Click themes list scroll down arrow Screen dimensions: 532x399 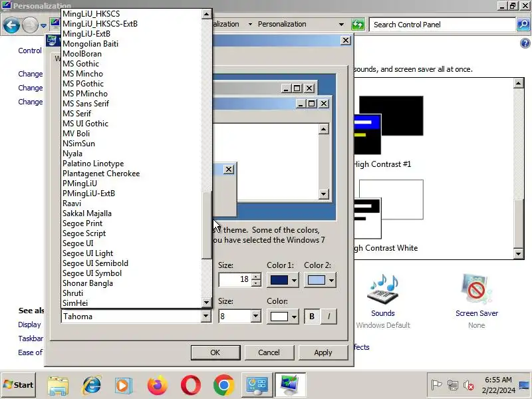tap(519, 253)
